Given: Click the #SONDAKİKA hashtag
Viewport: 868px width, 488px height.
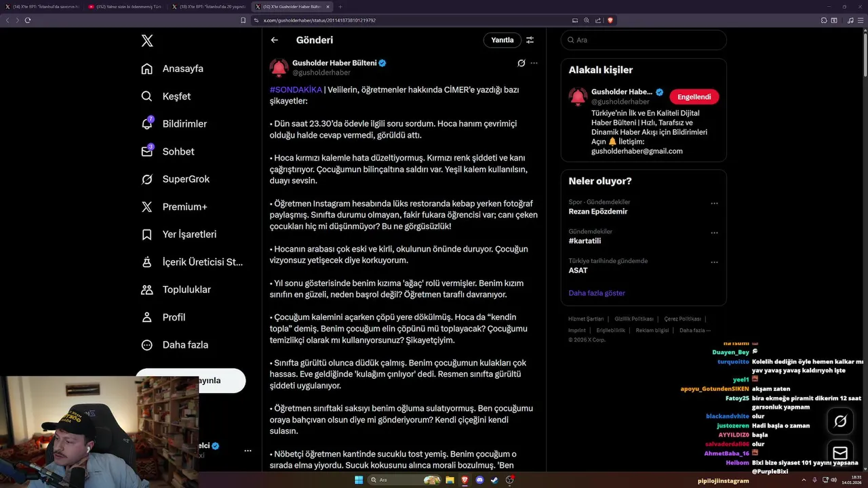Looking at the screenshot, I should 296,89.
